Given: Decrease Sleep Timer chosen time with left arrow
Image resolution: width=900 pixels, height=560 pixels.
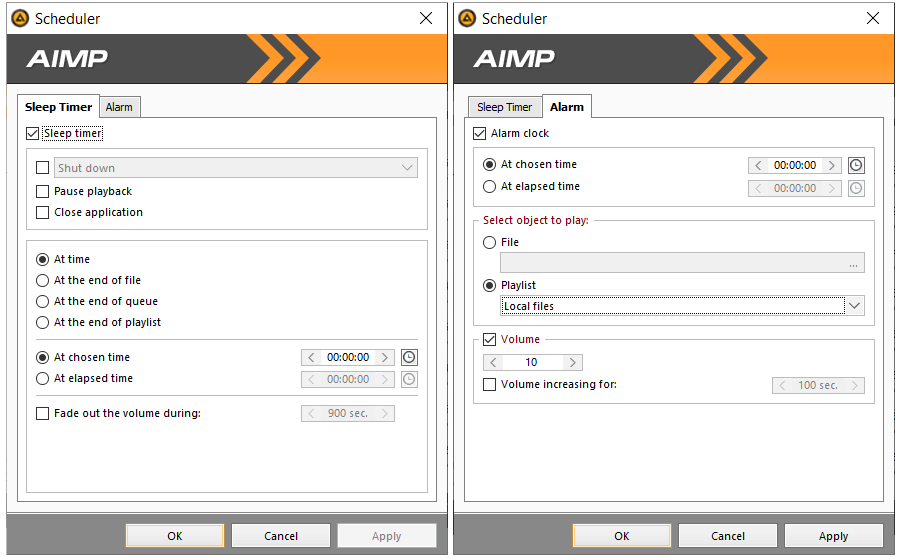Looking at the screenshot, I should tap(311, 357).
